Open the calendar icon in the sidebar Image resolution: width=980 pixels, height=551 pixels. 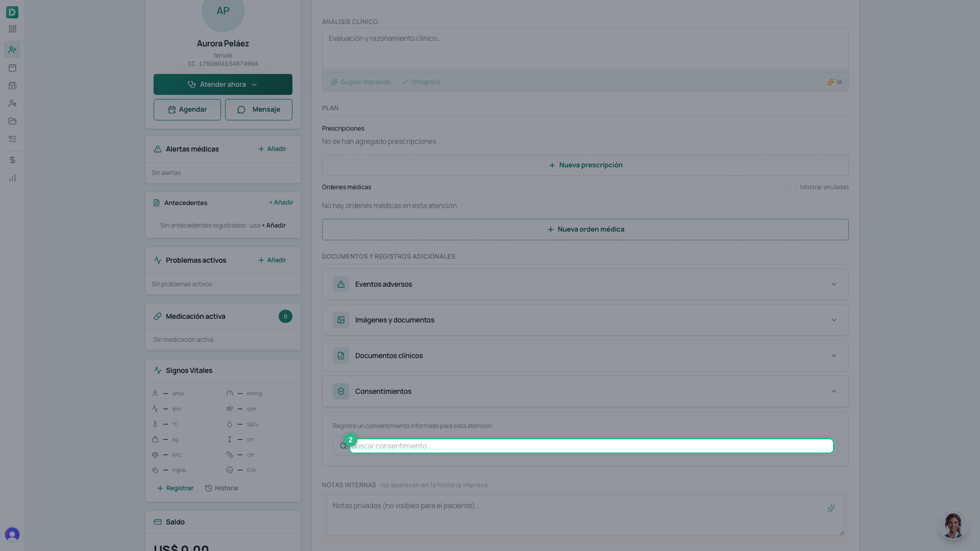coord(12,68)
